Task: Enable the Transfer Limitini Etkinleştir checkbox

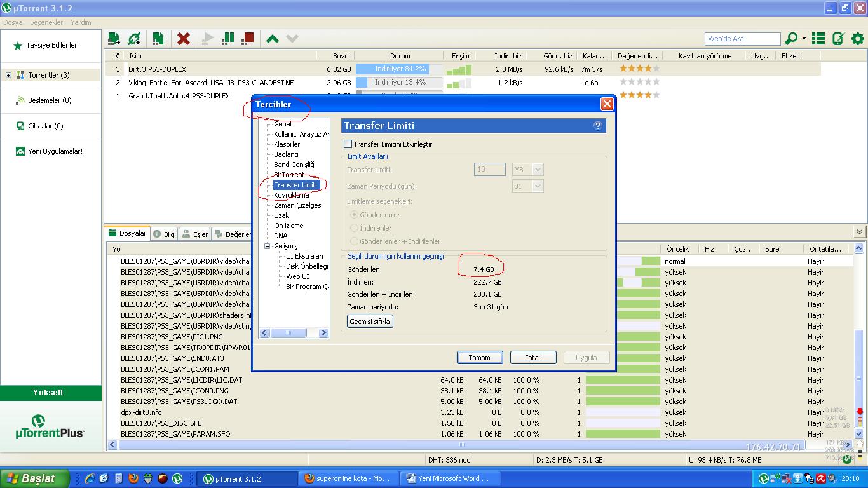Action: 348,144
